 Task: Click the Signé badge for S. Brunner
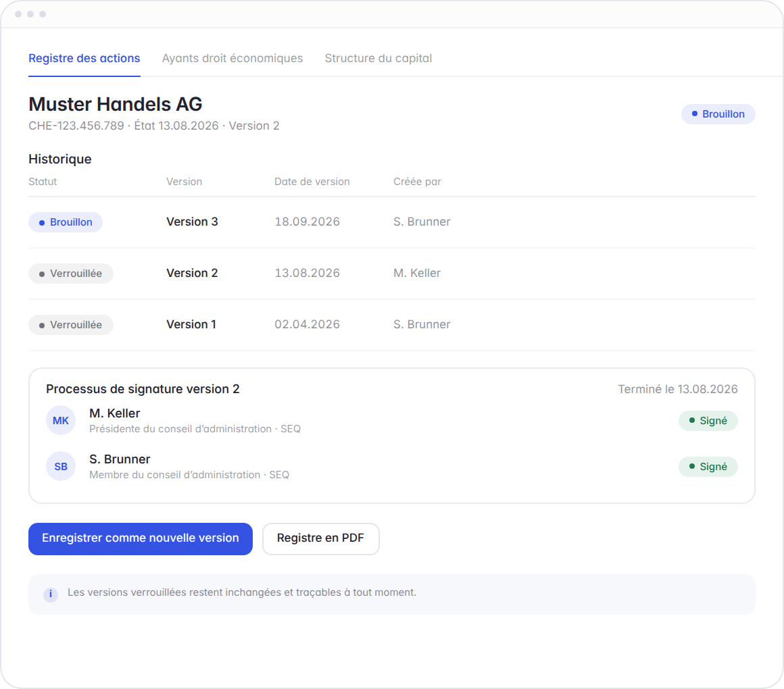click(708, 467)
